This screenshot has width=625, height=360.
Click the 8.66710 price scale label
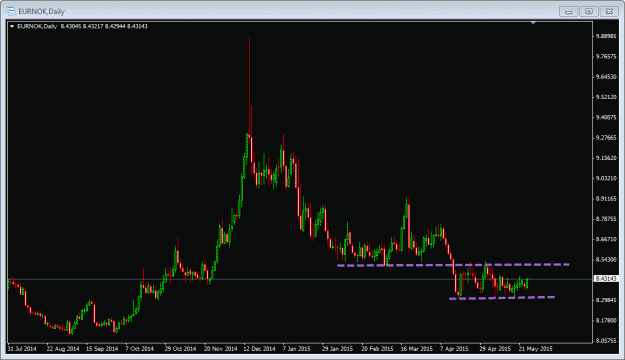pyautogui.click(x=606, y=239)
